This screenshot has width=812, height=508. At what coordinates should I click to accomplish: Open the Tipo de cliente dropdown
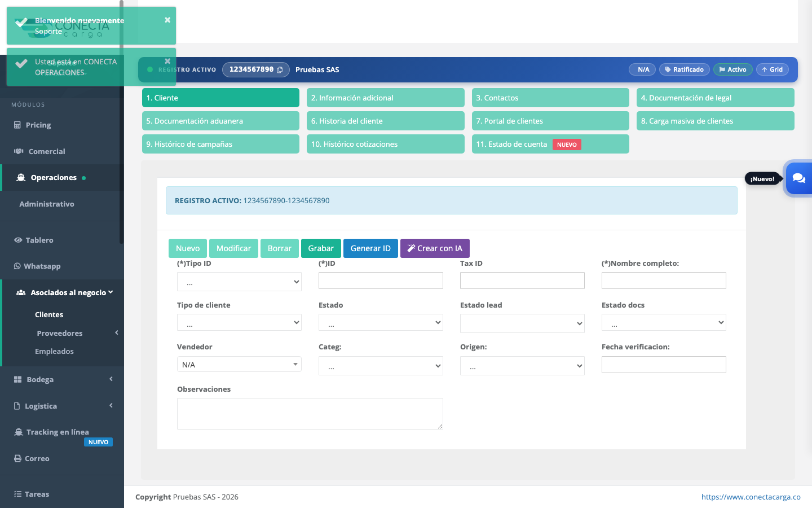239,323
